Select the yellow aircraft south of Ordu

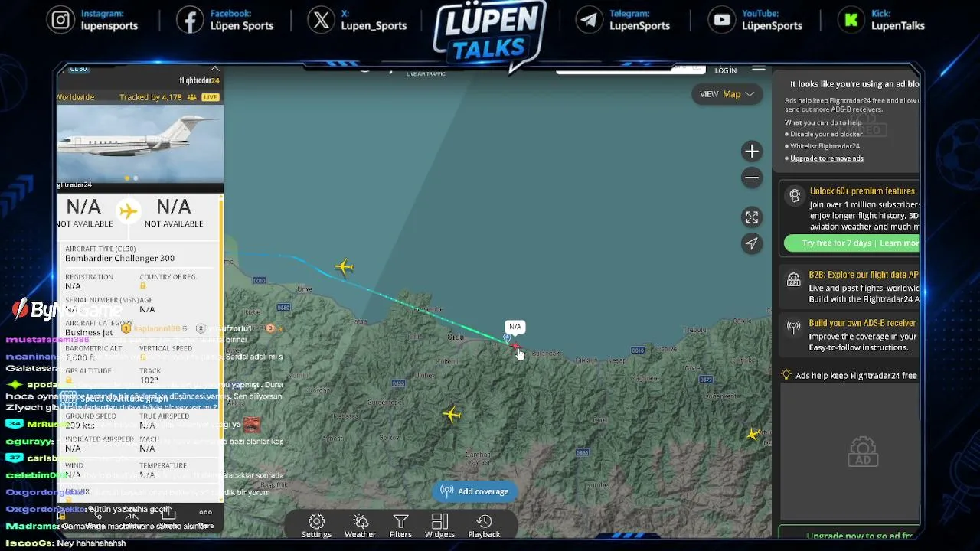452,415
